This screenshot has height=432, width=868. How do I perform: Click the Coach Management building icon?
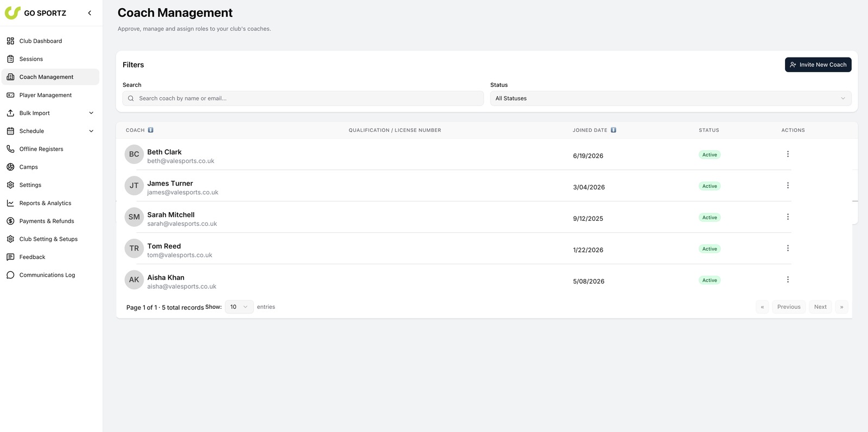[x=10, y=77]
